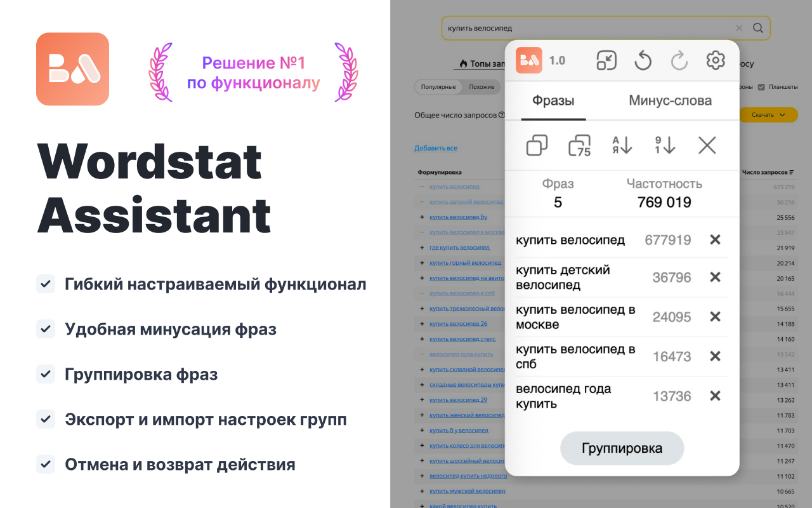Clear the search query with the small x

(x=739, y=28)
